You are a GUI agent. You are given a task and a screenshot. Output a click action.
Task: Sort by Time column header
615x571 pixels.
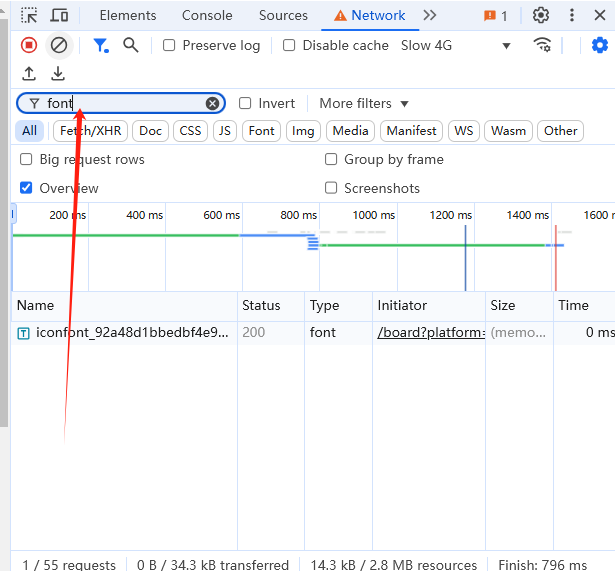584,306
